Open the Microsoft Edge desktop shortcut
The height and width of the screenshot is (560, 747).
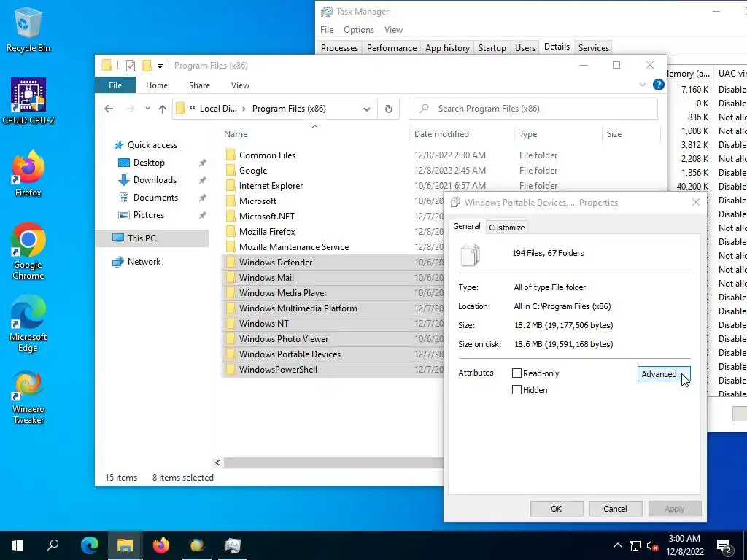coord(28,323)
